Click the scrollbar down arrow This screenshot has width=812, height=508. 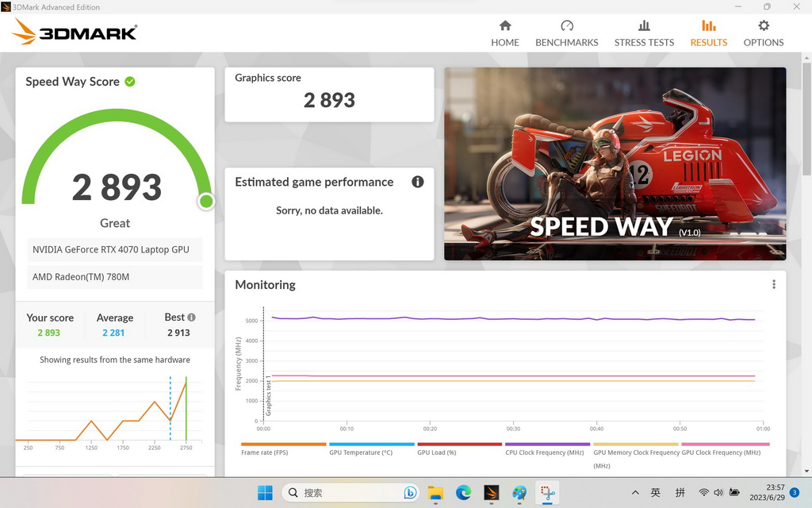(806, 471)
